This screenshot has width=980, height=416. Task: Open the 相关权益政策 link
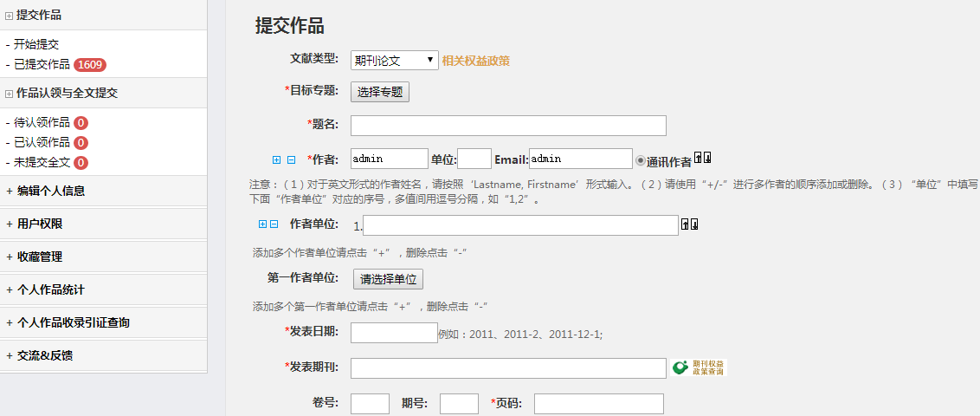coord(476,61)
